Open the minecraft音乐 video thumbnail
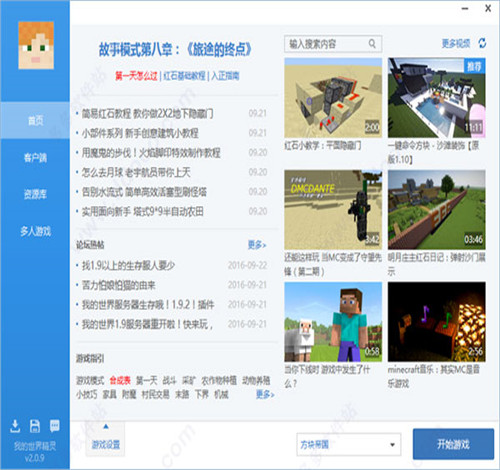500x470 pixels. click(x=437, y=322)
